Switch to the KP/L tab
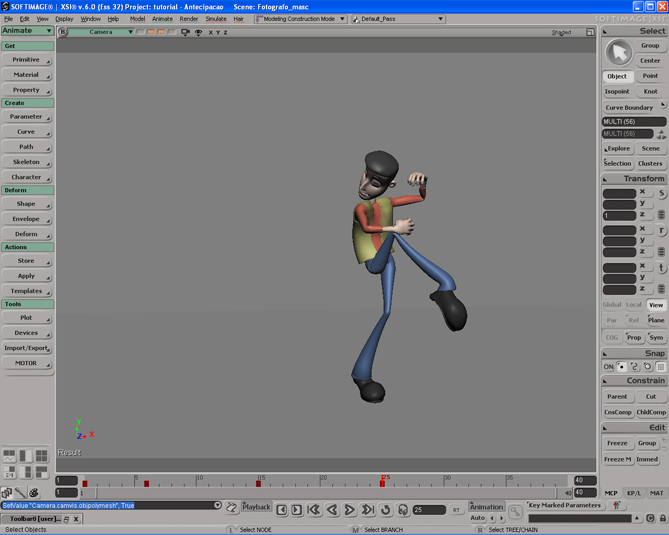 pos(634,493)
